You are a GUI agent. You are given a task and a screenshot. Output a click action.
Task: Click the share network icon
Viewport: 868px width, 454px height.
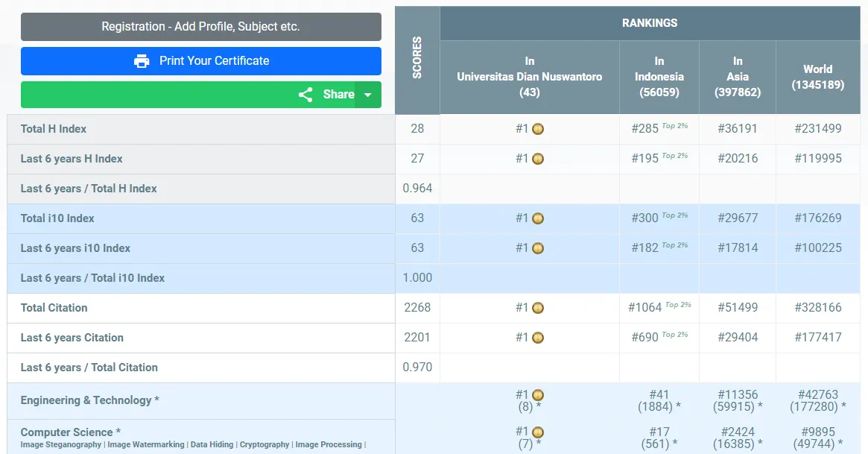click(305, 95)
